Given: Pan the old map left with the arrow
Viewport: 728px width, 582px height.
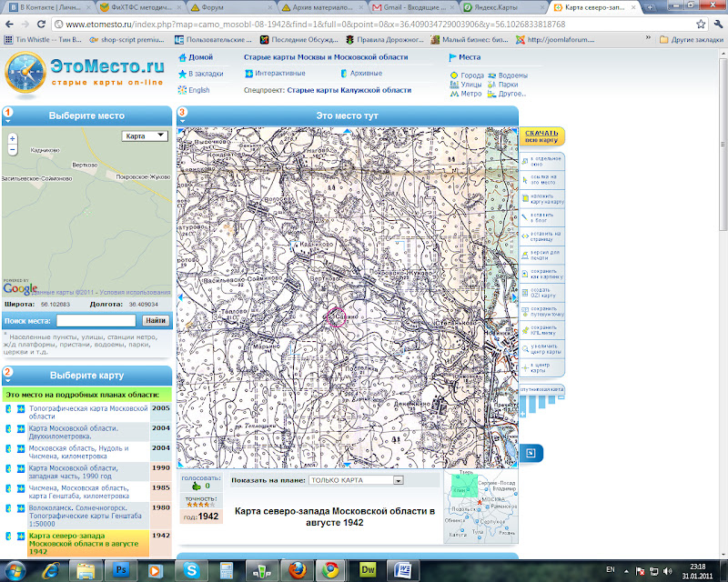Looking at the screenshot, I should [181, 298].
